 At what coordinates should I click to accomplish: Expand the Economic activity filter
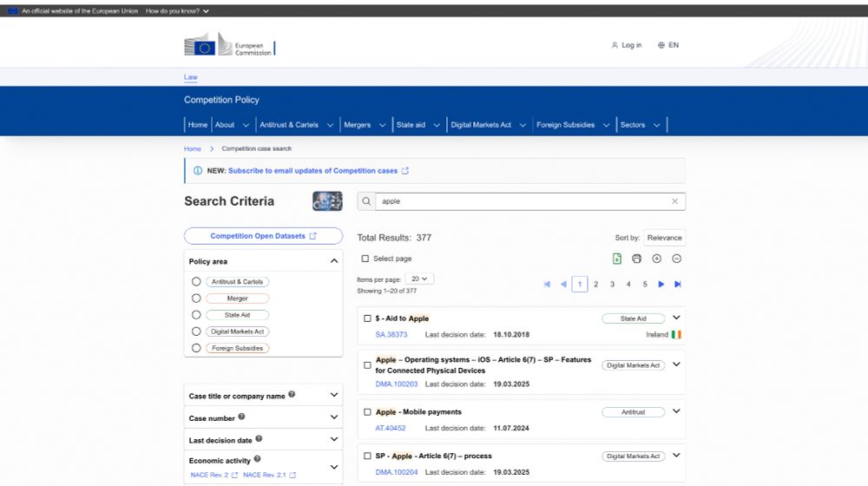pyautogui.click(x=334, y=467)
